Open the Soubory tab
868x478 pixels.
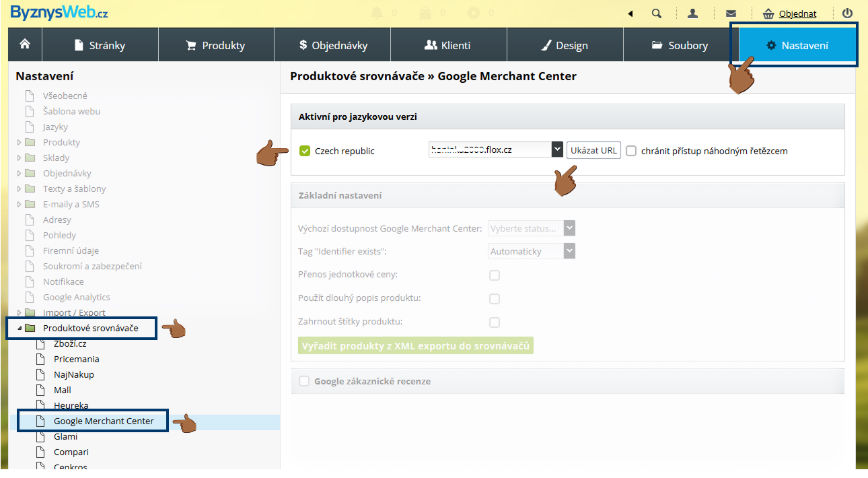tap(680, 45)
